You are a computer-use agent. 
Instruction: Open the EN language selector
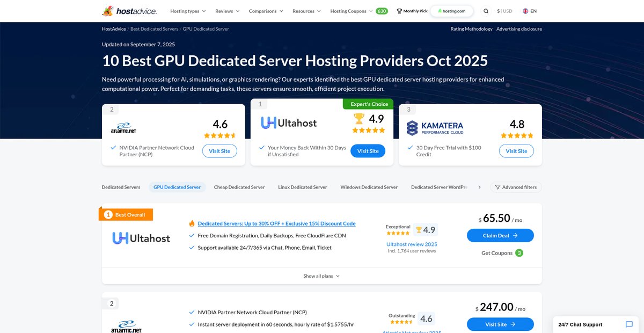tap(529, 11)
